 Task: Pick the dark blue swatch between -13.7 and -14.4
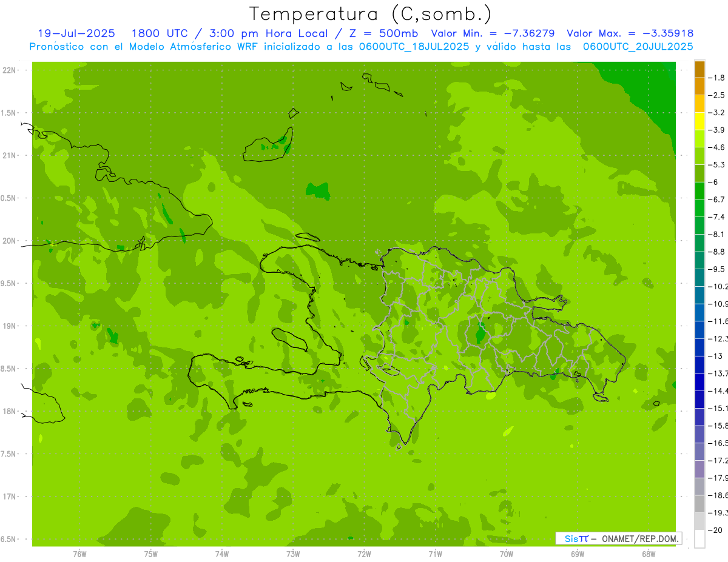pos(699,382)
